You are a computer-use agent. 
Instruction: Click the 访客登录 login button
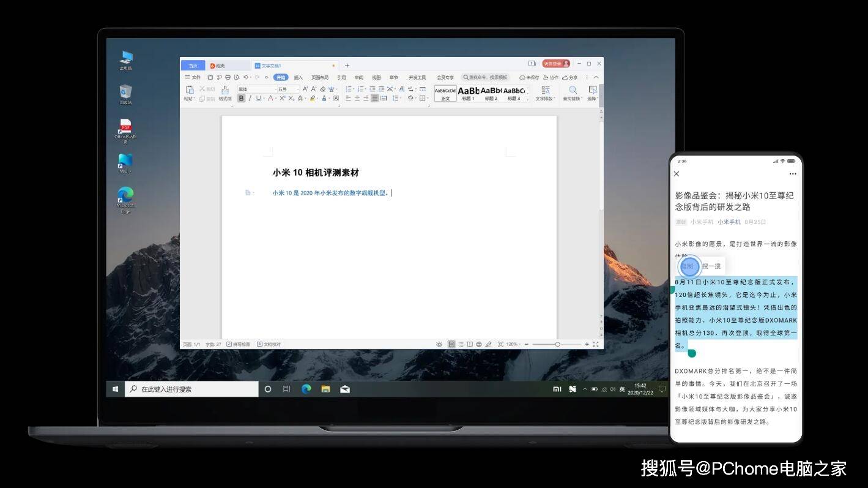pos(556,64)
